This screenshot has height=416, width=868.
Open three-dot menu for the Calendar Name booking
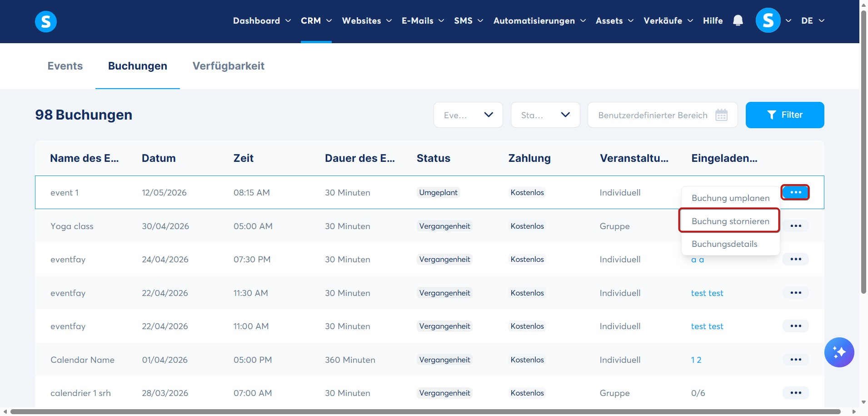[796, 360]
